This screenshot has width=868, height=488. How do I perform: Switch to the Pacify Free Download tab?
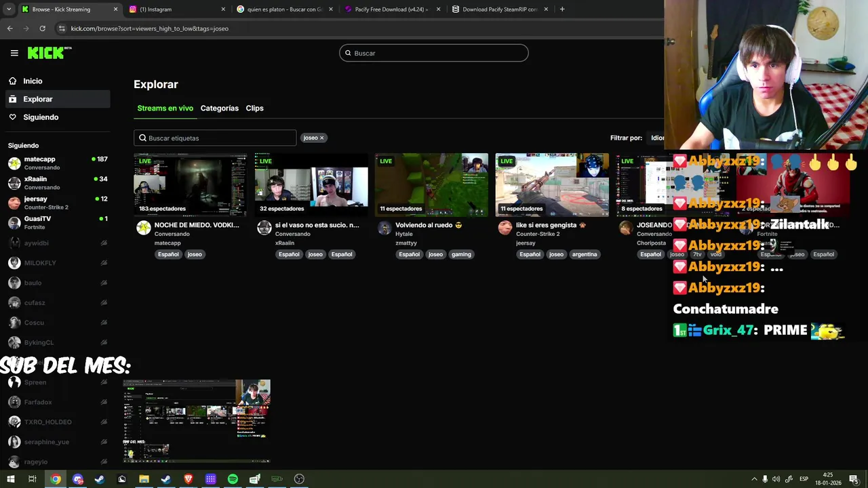[x=392, y=9]
